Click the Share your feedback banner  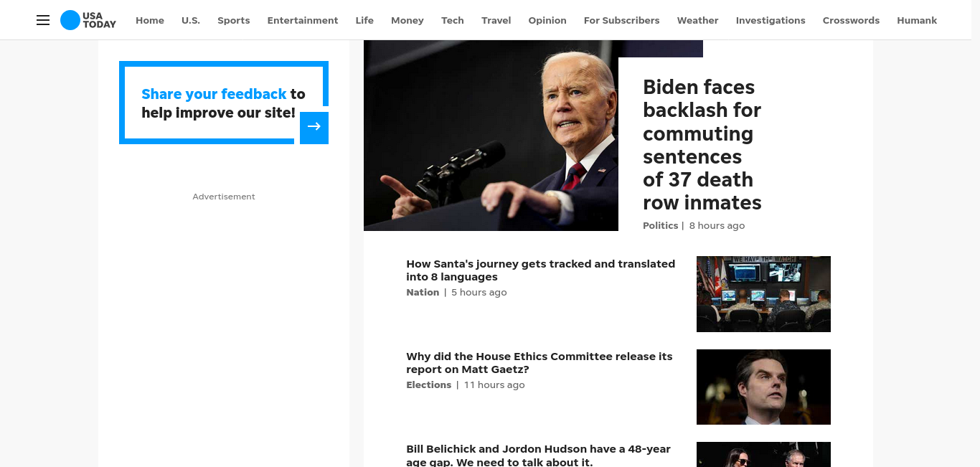pyautogui.click(x=224, y=103)
